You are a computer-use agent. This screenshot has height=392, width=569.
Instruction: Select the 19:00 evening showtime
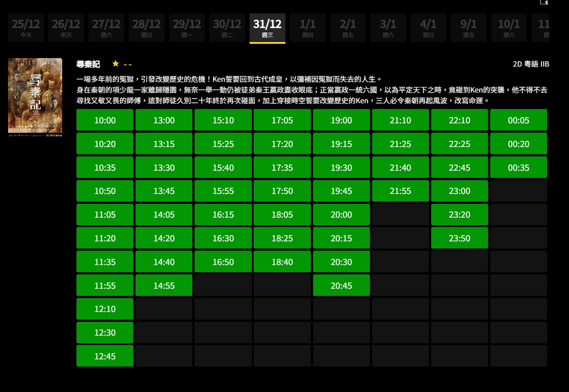click(341, 120)
